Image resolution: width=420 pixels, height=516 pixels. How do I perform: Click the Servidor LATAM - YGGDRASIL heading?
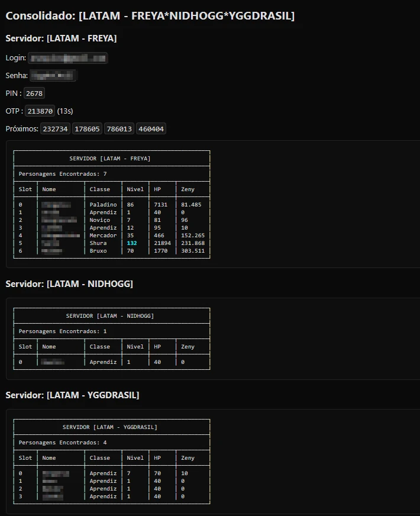coord(72,395)
